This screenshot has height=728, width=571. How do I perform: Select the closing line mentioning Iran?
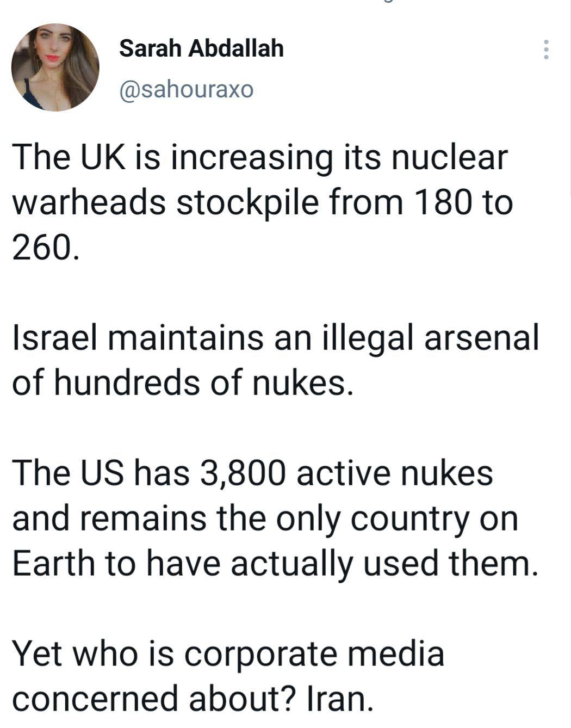coord(228,675)
